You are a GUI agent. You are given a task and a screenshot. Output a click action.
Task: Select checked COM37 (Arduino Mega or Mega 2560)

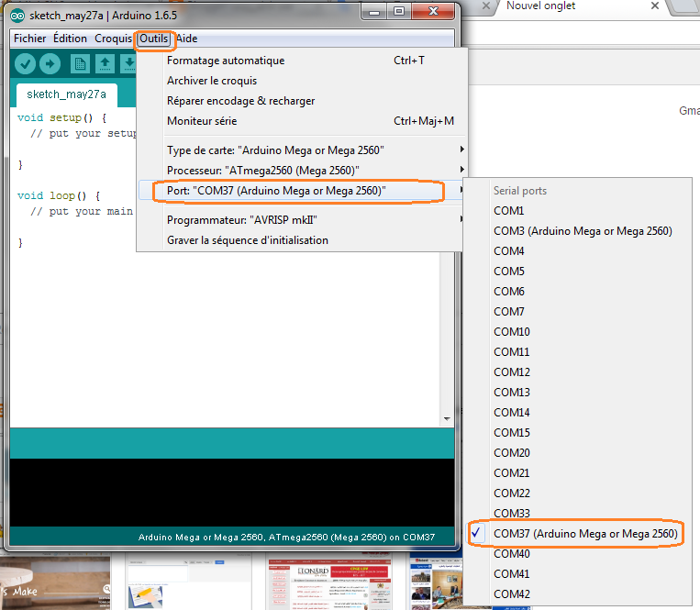578,533
